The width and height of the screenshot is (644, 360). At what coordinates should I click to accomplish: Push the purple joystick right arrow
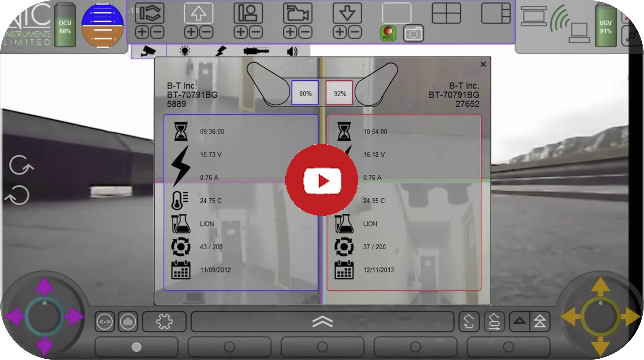coord(74,317)
